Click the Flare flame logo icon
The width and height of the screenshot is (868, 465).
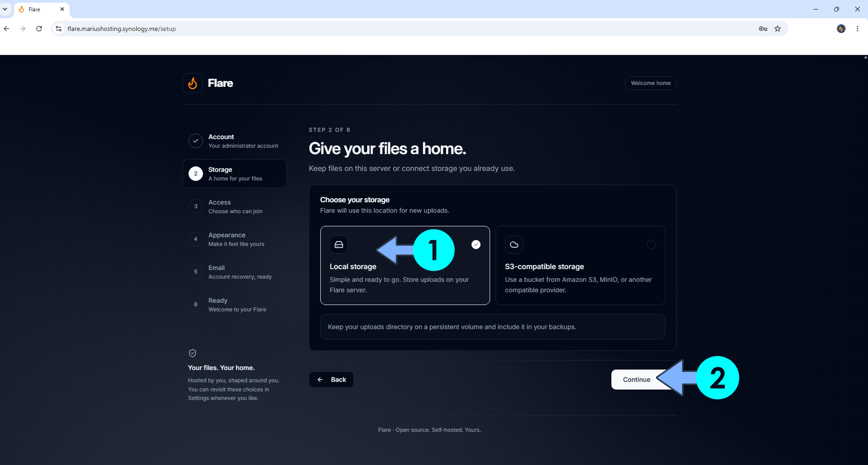[x=193, y=83]
